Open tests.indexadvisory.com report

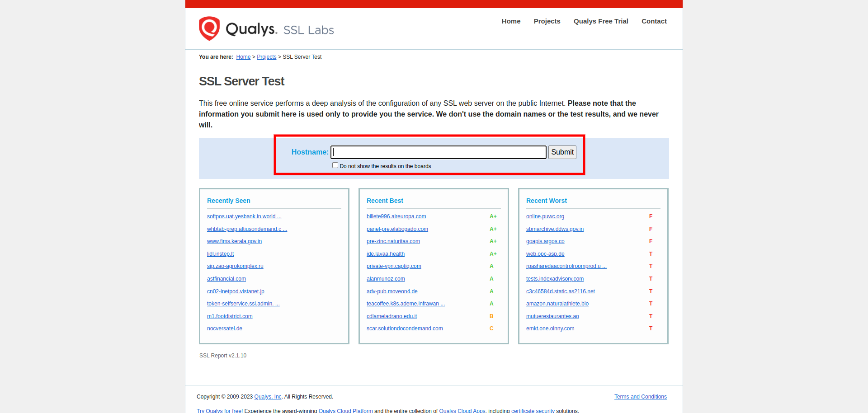pyautogui.click(x=555, y=279)
